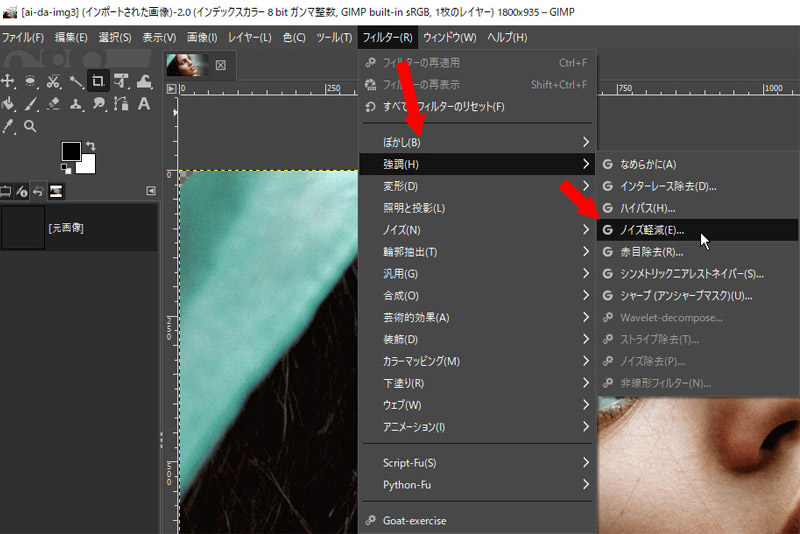Click the Zoom magnifier tool

pos(31,126)
